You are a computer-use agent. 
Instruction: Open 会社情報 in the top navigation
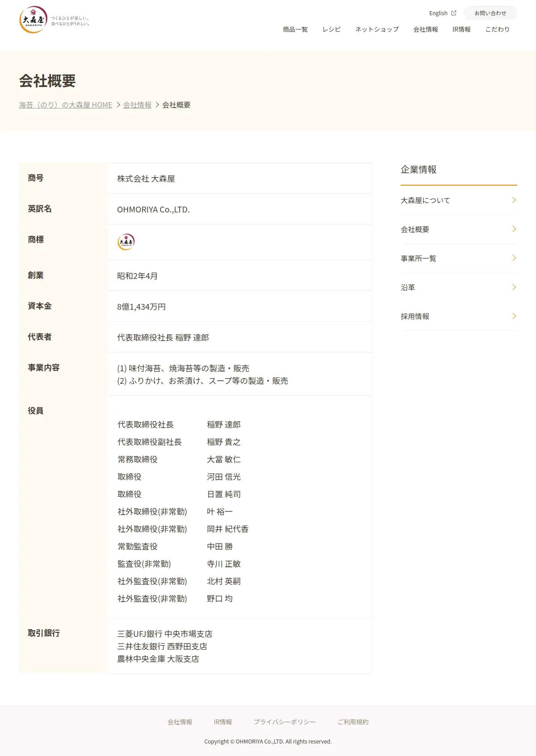426,29
